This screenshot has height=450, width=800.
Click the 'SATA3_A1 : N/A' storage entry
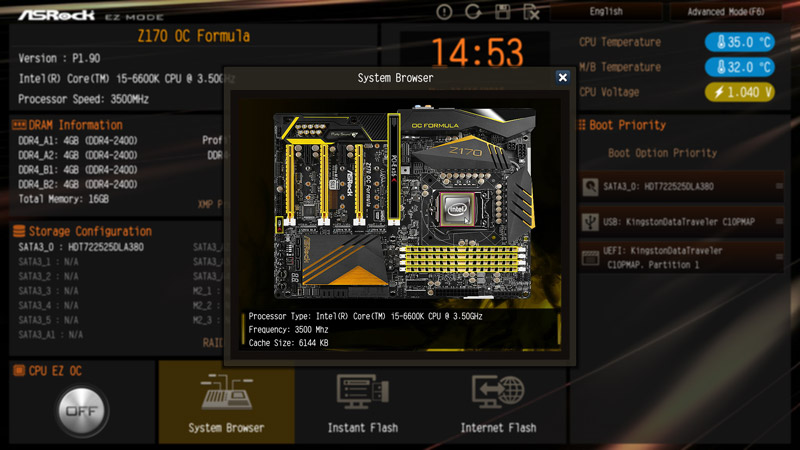click(x=50, y=335)
